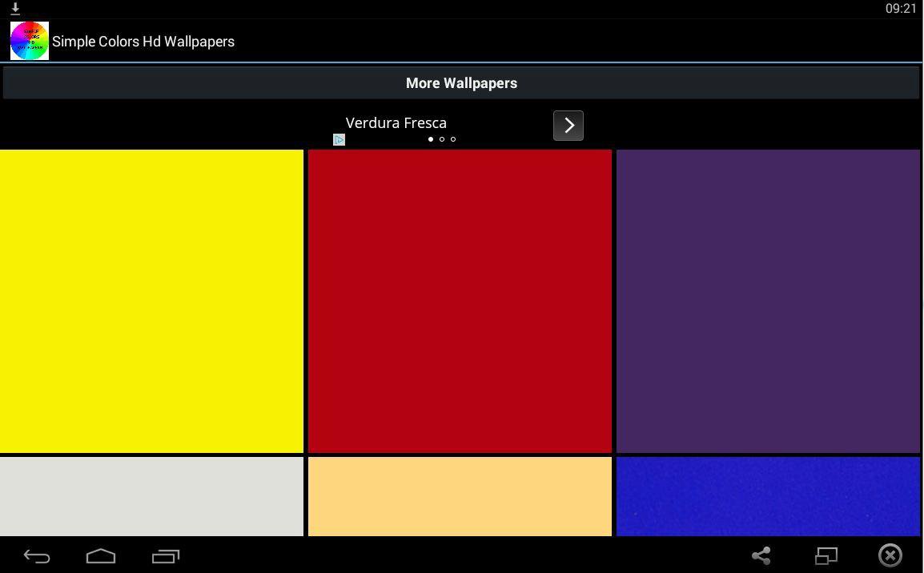The width and height of the screenshot is (924, 573).
Task: Open the red wallpaper thumbnail
Action: tap(460, 300)
